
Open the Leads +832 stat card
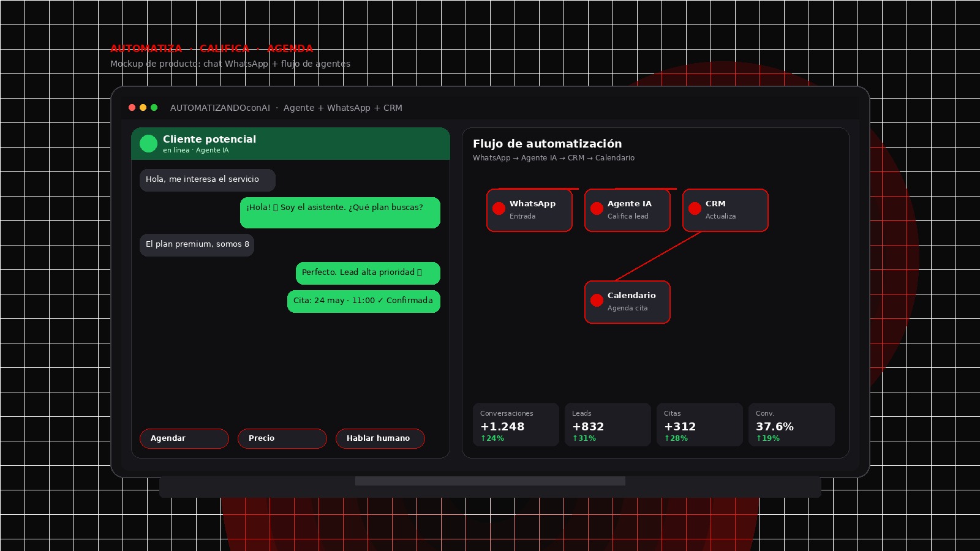[608, 424]
